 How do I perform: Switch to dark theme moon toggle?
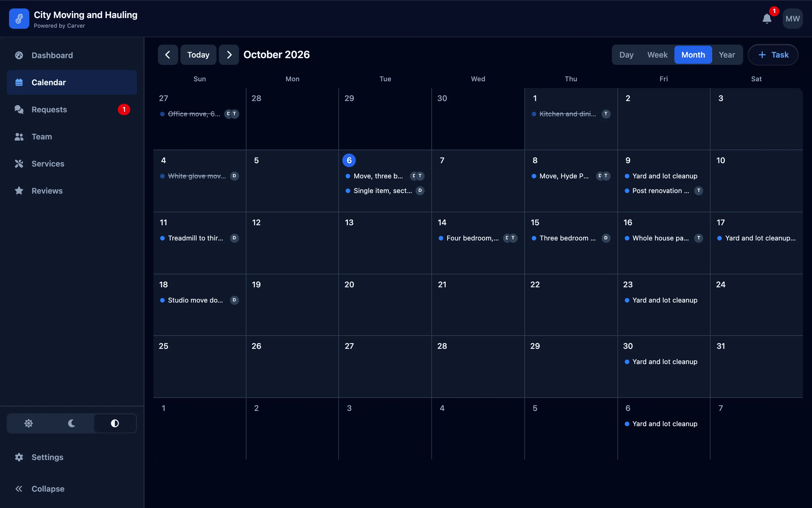(71, 423)
